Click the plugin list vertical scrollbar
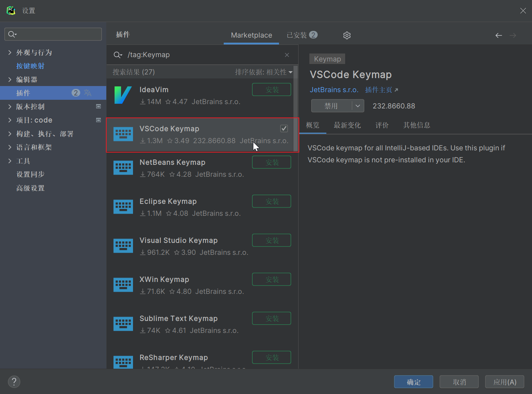Viewport: 532px width, 394px height. coord(296,108)
